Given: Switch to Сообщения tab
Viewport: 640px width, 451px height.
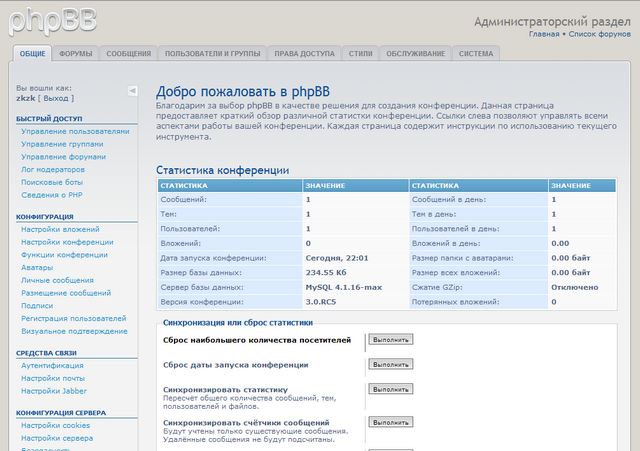Looking at the screenshot, I should [128, 54].
